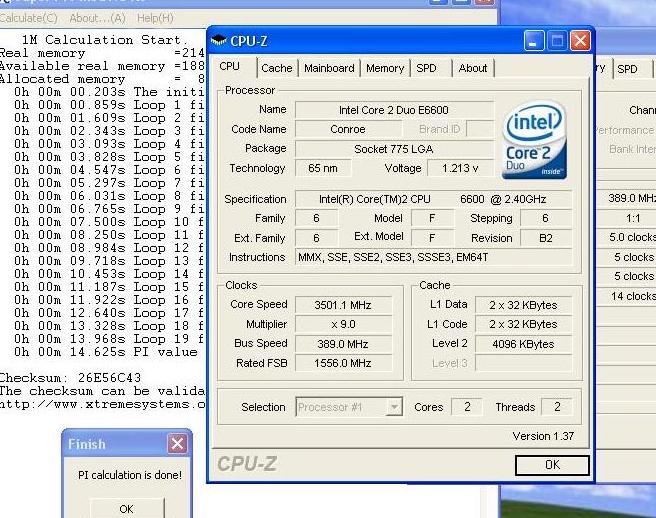Click the Cores count field
This screenshot has width=656, height=518.
click(467, 407)
